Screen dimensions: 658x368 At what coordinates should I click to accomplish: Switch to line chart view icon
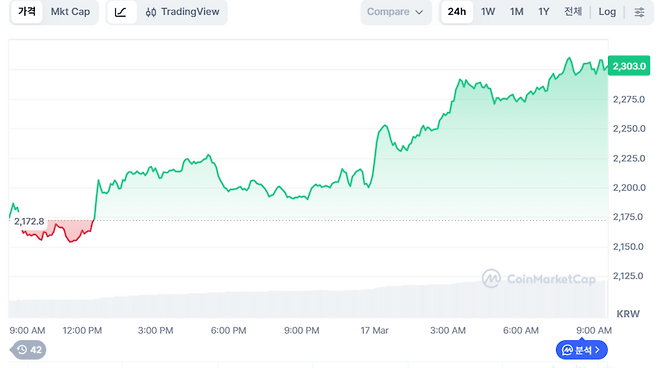coord(121,12)
